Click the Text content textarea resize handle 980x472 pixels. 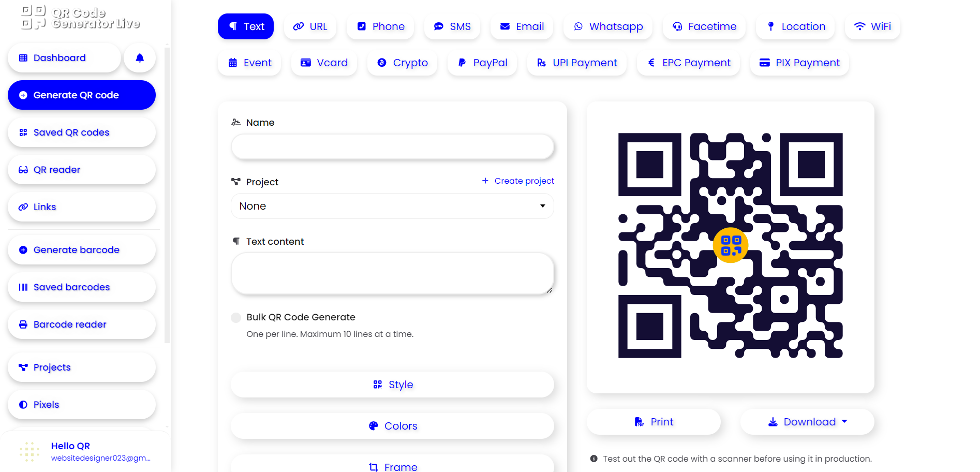[x=550, y=290]
